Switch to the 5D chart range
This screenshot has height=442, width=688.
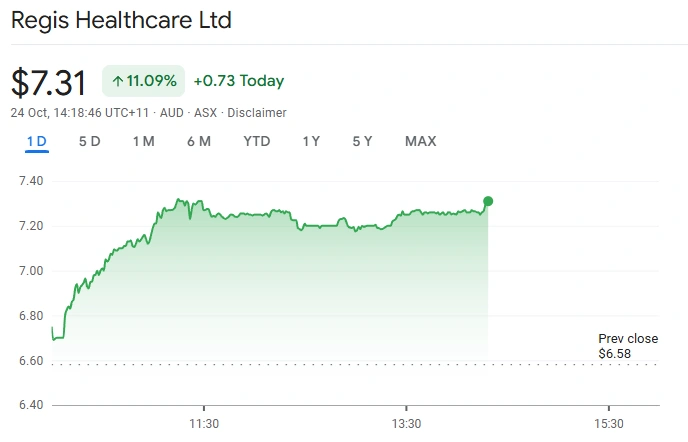90,141
